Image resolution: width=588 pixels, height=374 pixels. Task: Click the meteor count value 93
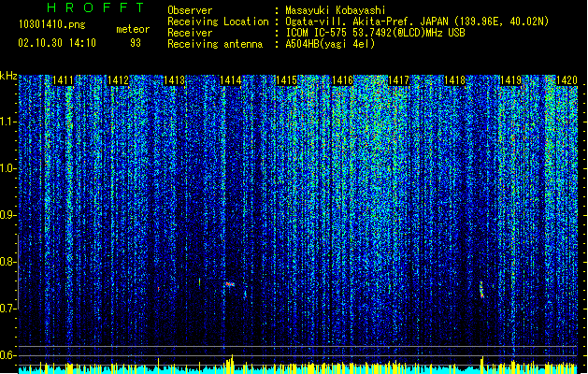[136, 43]
